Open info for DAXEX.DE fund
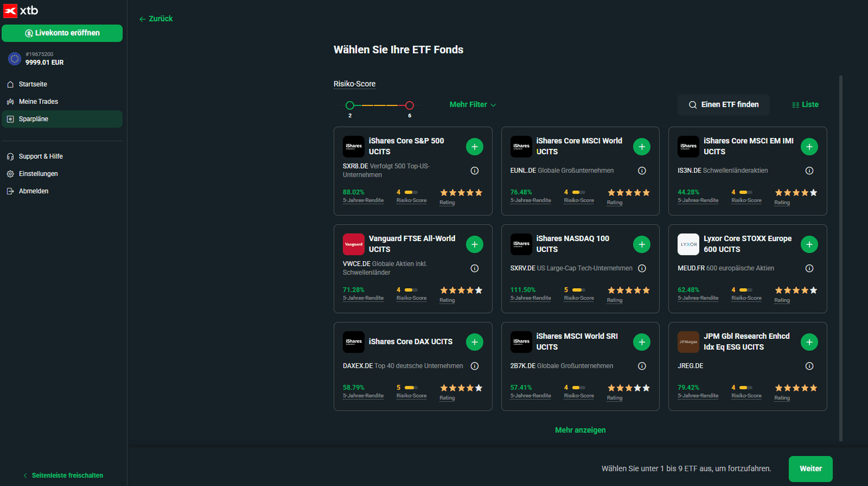 coord(474,366)
